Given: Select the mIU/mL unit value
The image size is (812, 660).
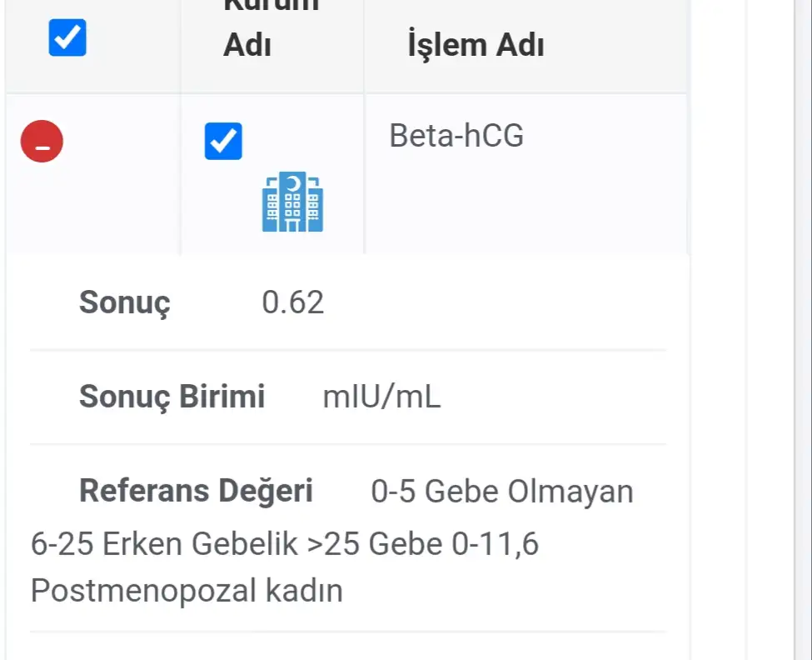Looking at the screenshot, I should (x=381, y=397).
